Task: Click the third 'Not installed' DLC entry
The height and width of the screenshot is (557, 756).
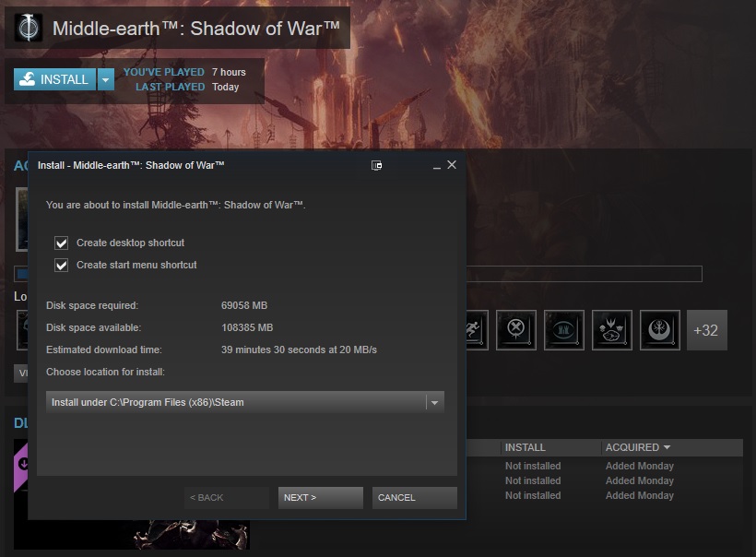Action: pos(533,495)
